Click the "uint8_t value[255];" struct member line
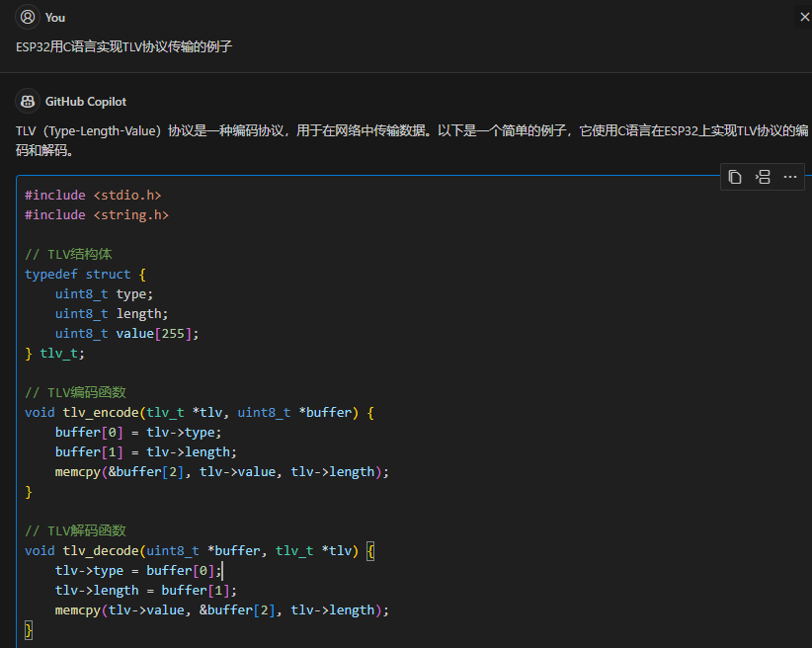812x648 pixels. tap(126, 334)
